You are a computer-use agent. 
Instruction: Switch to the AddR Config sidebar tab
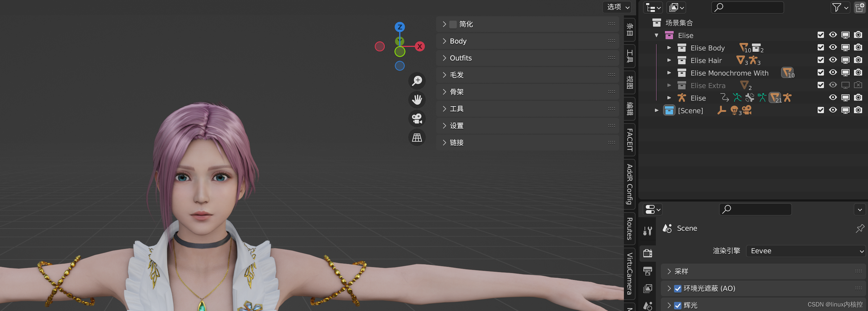click(629, 184)
